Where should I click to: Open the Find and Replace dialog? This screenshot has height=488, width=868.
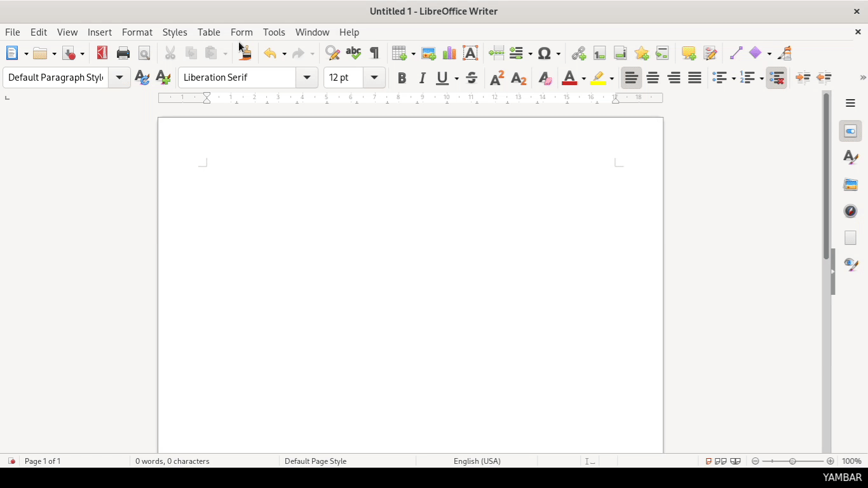click(x=332, y=53)
